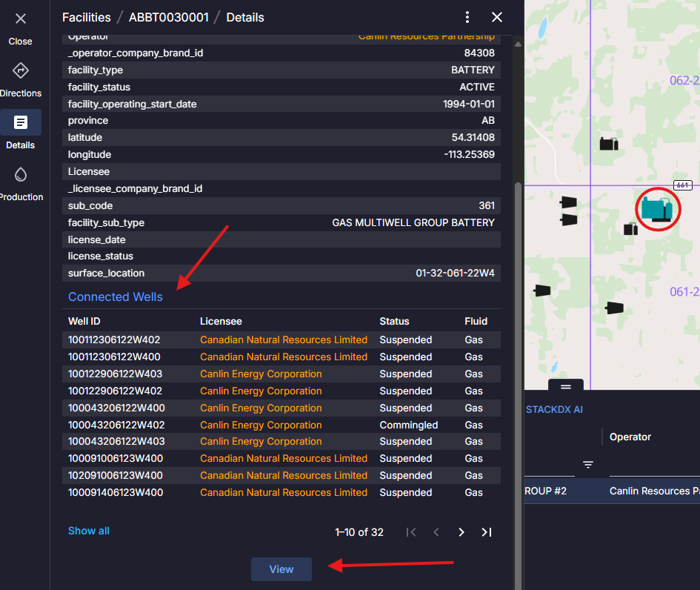Click the View button

tap(281, 569)
